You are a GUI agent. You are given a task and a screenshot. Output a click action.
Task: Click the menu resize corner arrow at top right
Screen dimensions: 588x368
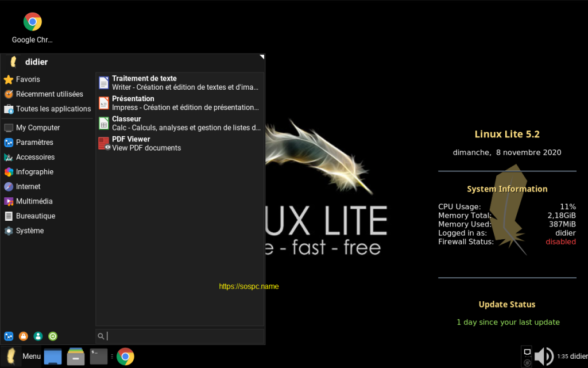[x=262, y=57]
